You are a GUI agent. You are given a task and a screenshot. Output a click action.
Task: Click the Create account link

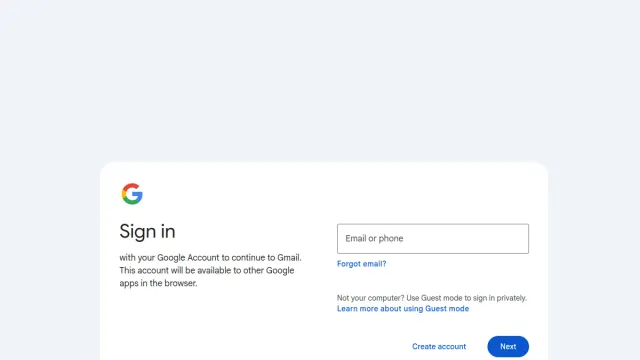pos(439,347)
